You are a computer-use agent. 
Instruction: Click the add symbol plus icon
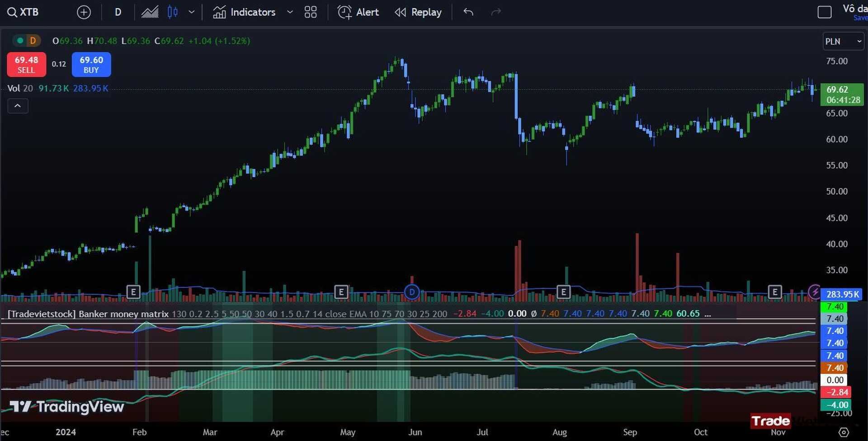[84, 12]
